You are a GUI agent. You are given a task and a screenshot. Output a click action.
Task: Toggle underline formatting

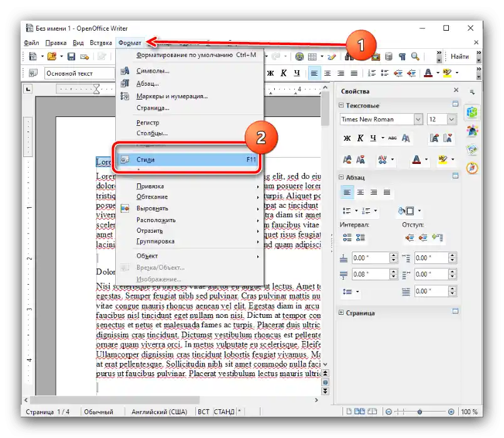[374, 138]
